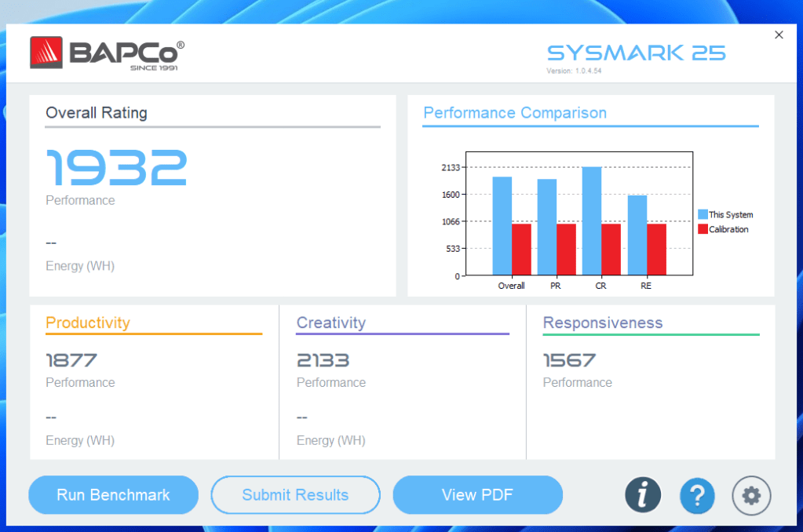This screenshot has height=532, width=803.
Task: Open help via the question mark icon
Action: [696, 495]
